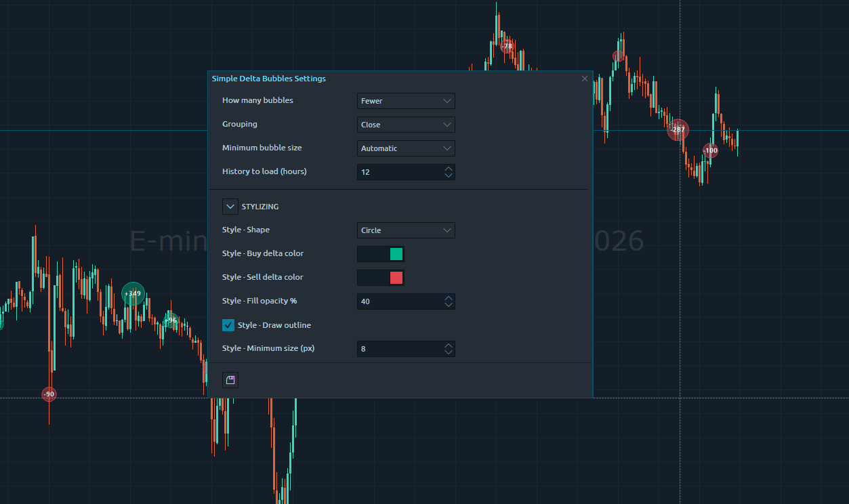Uncheck the Style - Draw outline checkbox
849x504 pixels.
pyautogui.click(x=228, y=325)
